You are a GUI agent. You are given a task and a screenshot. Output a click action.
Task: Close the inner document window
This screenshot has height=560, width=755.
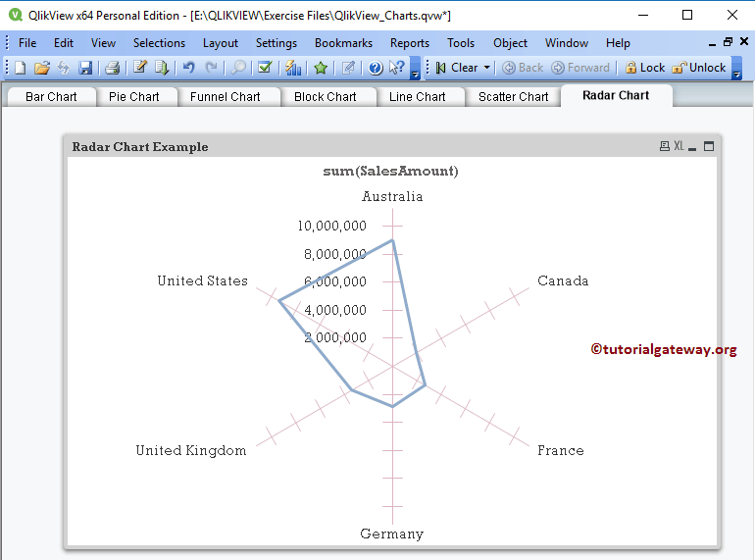pos(744,41)
